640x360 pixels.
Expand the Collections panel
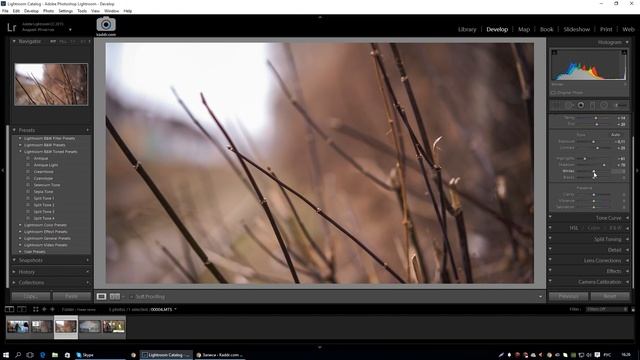14,282
